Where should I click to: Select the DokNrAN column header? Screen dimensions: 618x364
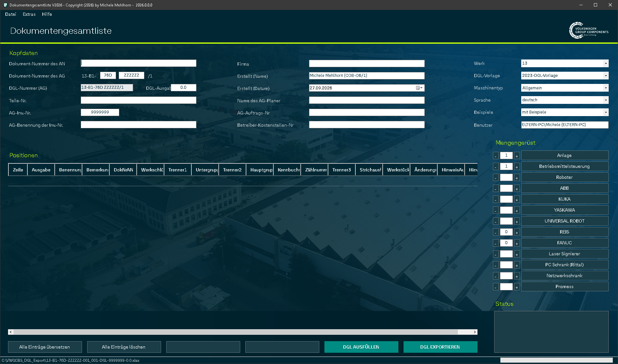123,170
